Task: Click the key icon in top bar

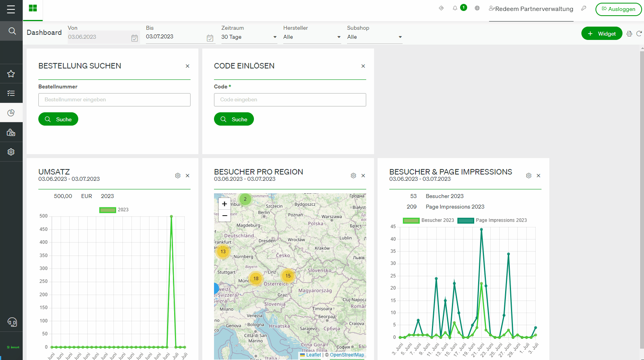Action: (584, 8)
